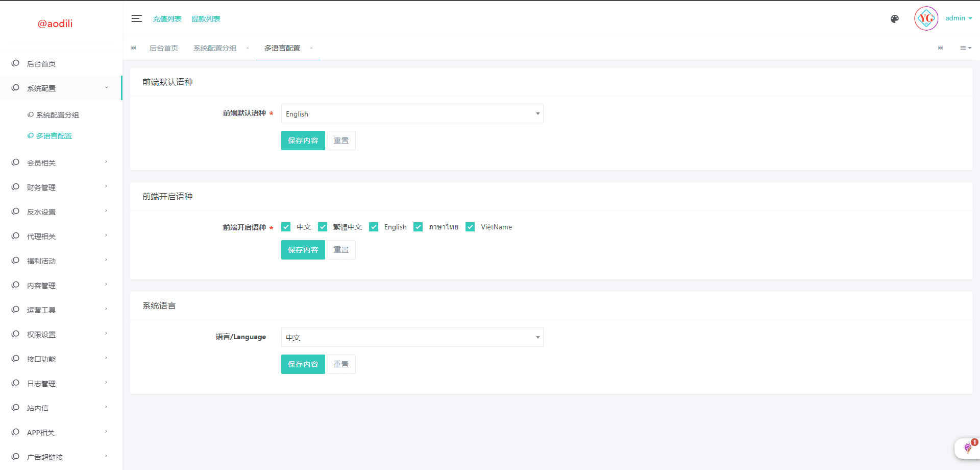Close the 系统配置分组 tab
980x470 pixels.
tap(248, 48)
